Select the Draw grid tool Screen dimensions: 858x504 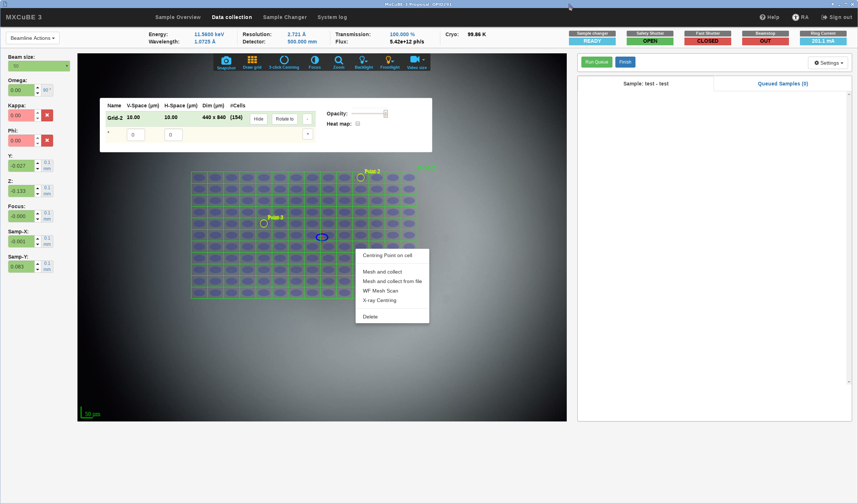pyautogui.click(x=252, y=60)
